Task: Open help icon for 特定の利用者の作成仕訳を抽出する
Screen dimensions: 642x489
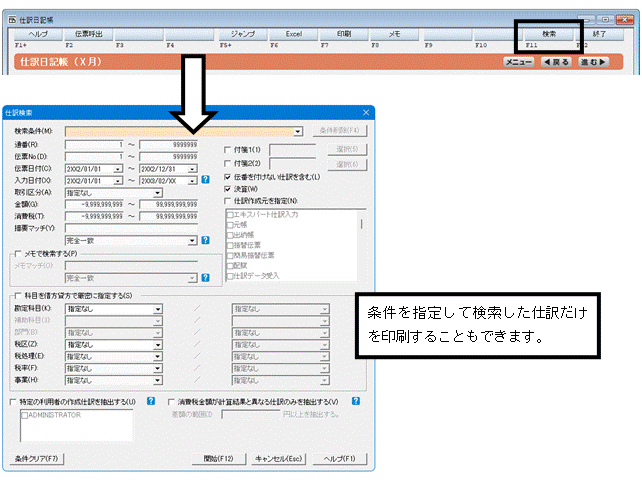Action: [151, 401]
